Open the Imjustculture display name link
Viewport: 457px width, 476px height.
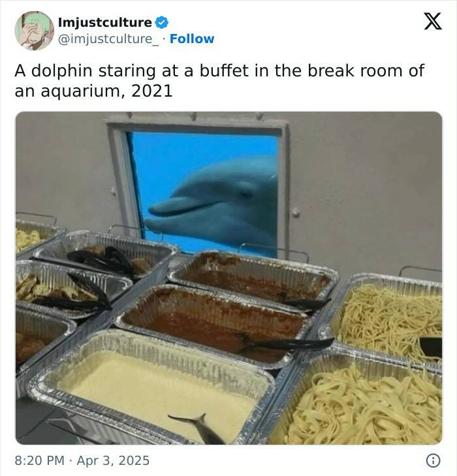105,22
